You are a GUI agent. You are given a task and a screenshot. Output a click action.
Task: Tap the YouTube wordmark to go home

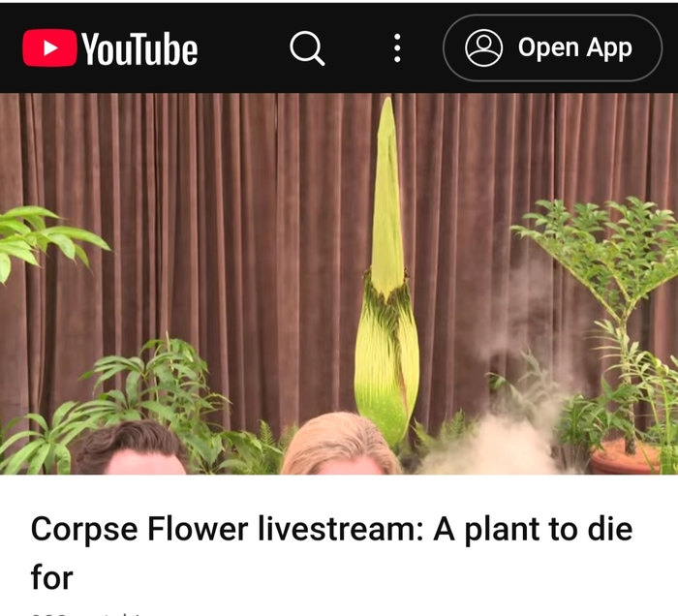pyautogui.click(x=139, y=49)
